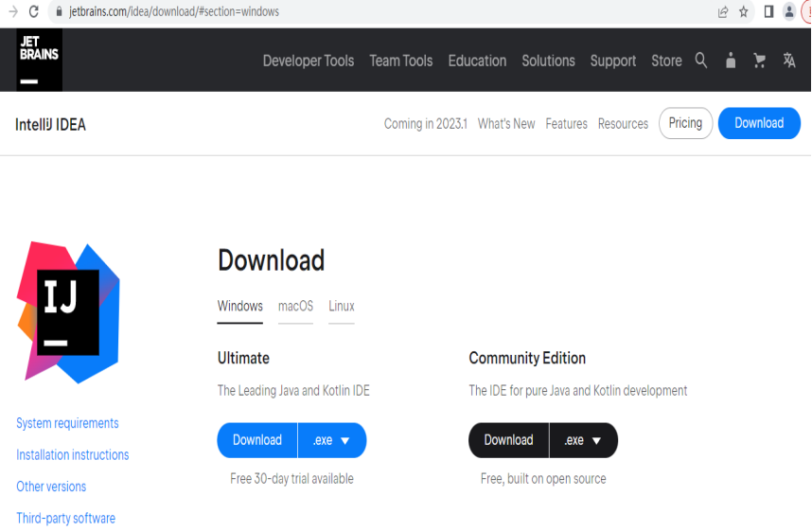Open System requirements link
Screen dimensions: 812x531
(x=67, y=423)
